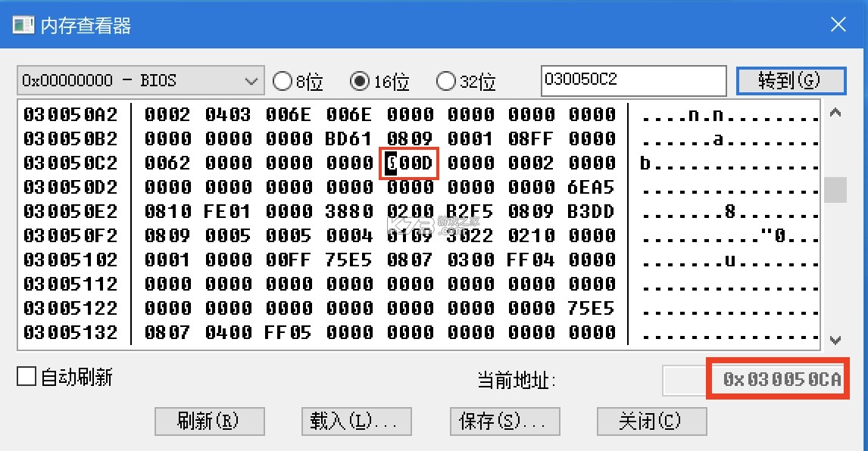Click the scrollbar up arrow

coord(835,112)
